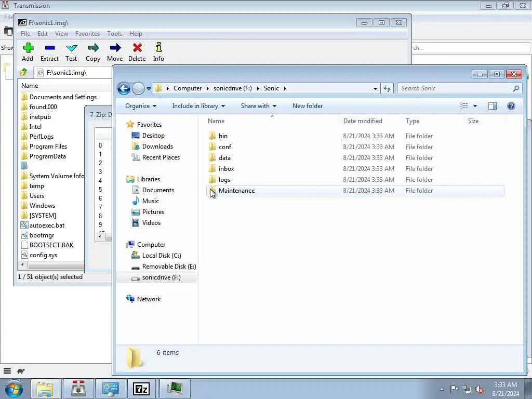Expand the breadcrumb arrow after sonicdrive (F:)
532x399 pixels.
(x=258, y=88)
